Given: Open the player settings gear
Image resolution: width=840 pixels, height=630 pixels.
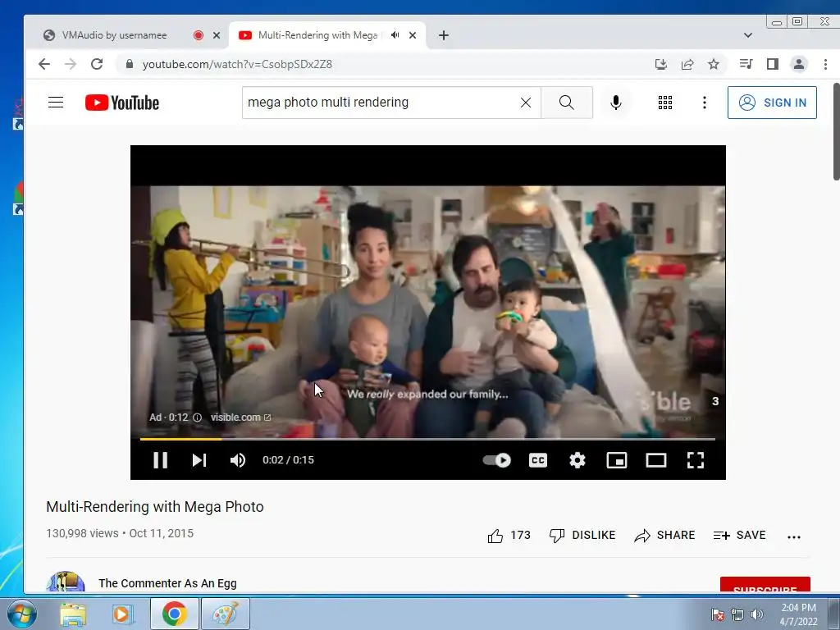Looking at the screenshot, I should coord(577,460).
